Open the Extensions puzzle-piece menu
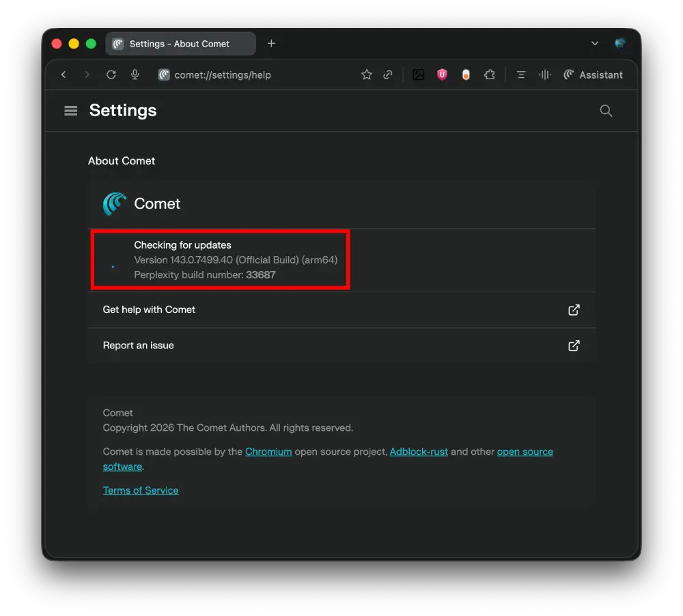The image size is (683, 616). pos(490,75)
